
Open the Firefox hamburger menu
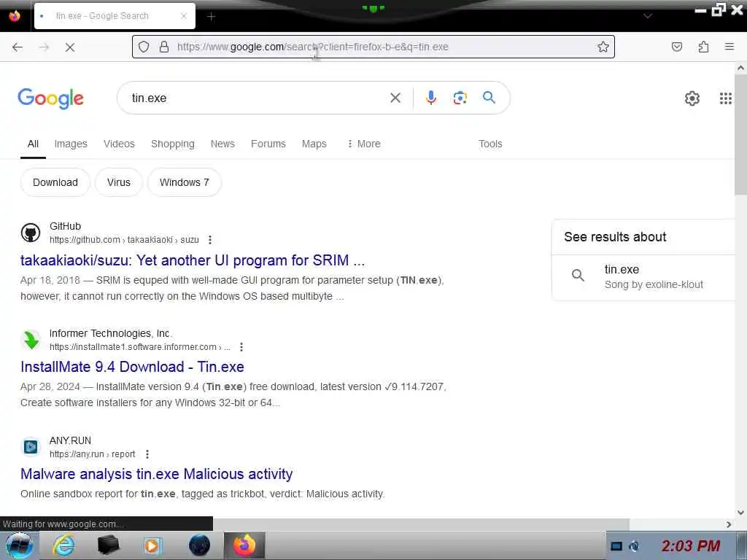coord(729,47)
